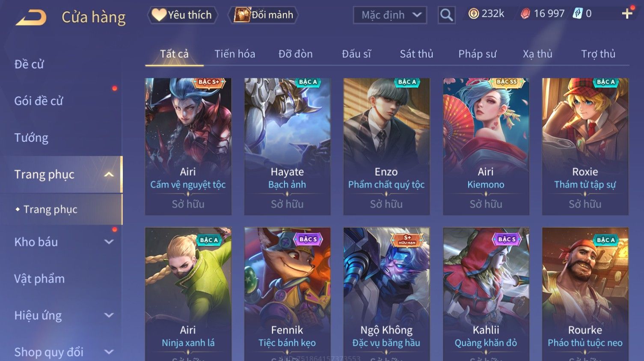Expand the Hiệu ứng sidebar section
This screenshot has width=644, height=361.
click(x=109, y=315)
